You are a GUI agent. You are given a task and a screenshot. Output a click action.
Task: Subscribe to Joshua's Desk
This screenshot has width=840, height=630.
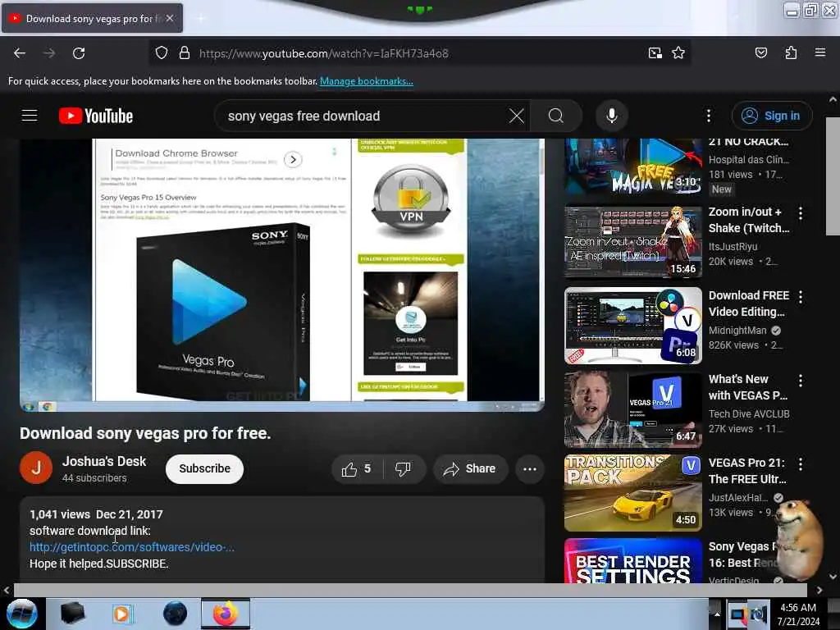pyautogui.click(x=204, y=468)
